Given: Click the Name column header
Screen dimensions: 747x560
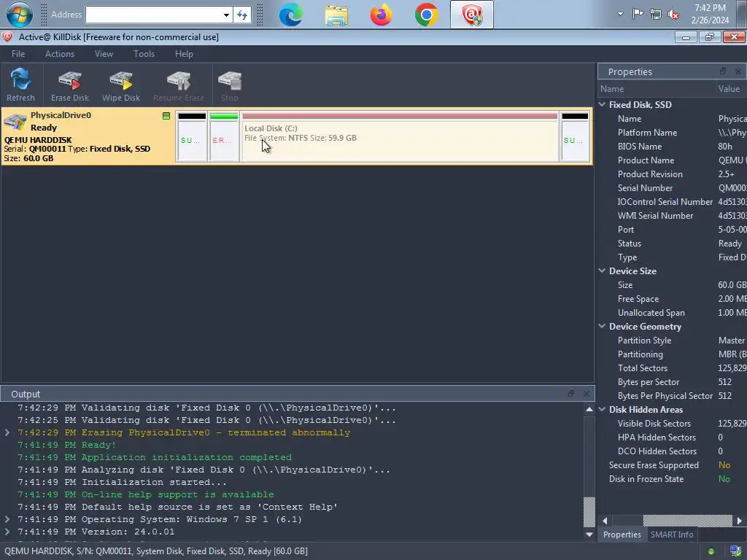Looking at the screenshot, I should tap(657, 88).
